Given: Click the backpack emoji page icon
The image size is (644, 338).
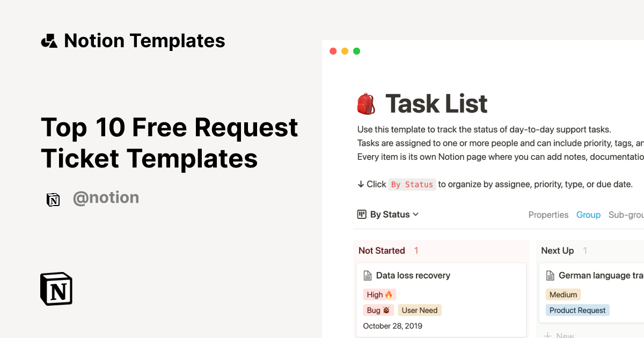Looking at the screenshot, I should tap(367, 103).
